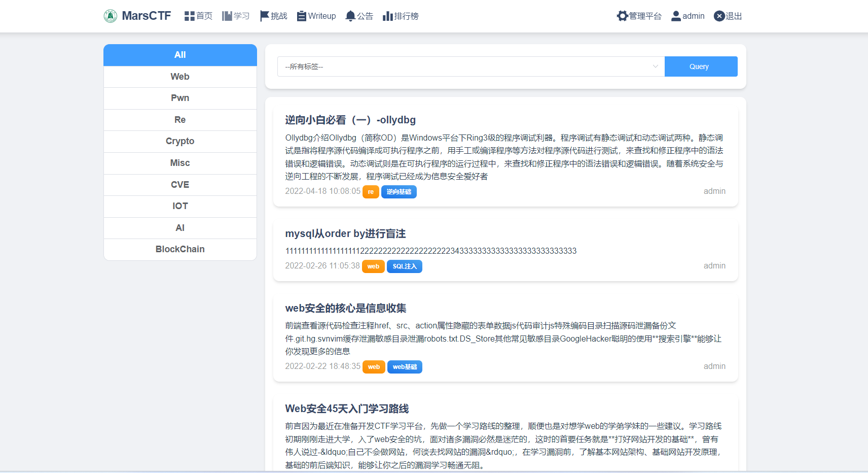Select the All category tab
This screenshot has width=868, height=473.
pyautogui.click(x=180, y=55)
